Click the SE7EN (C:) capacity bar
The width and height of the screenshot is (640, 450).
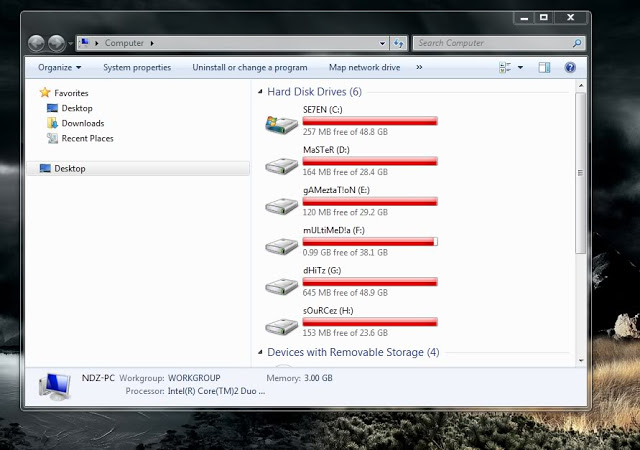(x=370, y=121)
